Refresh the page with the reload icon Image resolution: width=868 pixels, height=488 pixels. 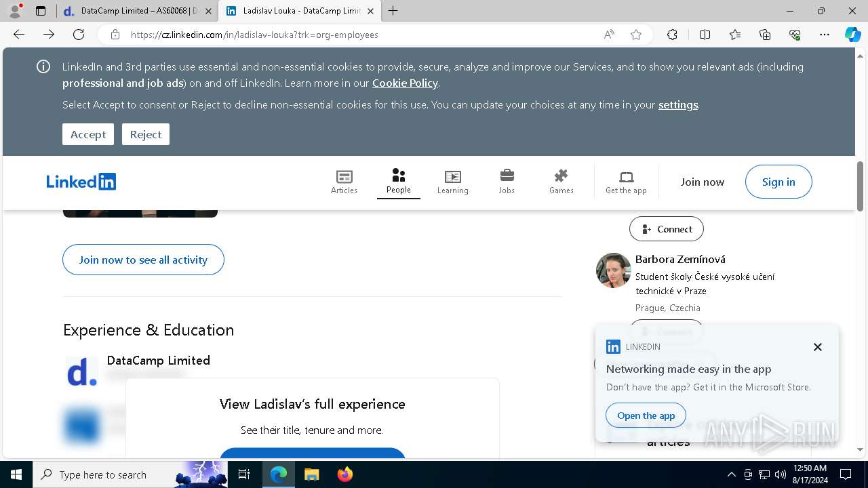pos(79,35)
